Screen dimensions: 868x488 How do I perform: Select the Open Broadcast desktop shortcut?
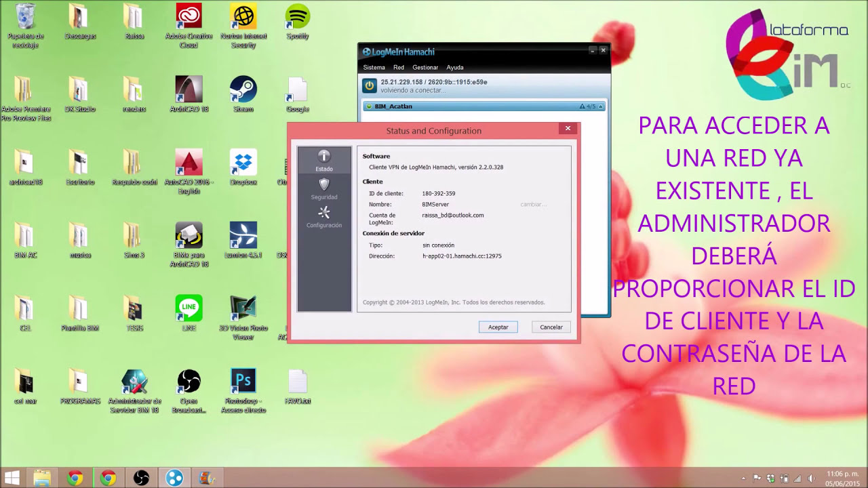click(189, 391)
